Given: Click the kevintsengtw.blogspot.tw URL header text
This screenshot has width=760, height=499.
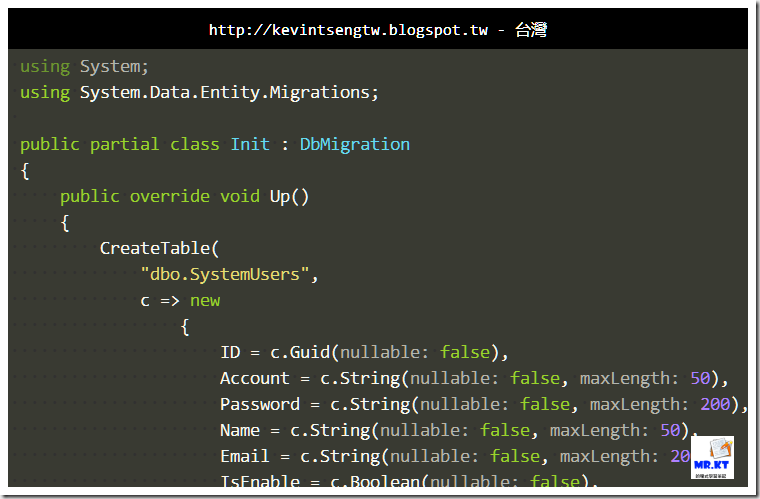Looking at the screenshot, I should [x=348, y=30].
